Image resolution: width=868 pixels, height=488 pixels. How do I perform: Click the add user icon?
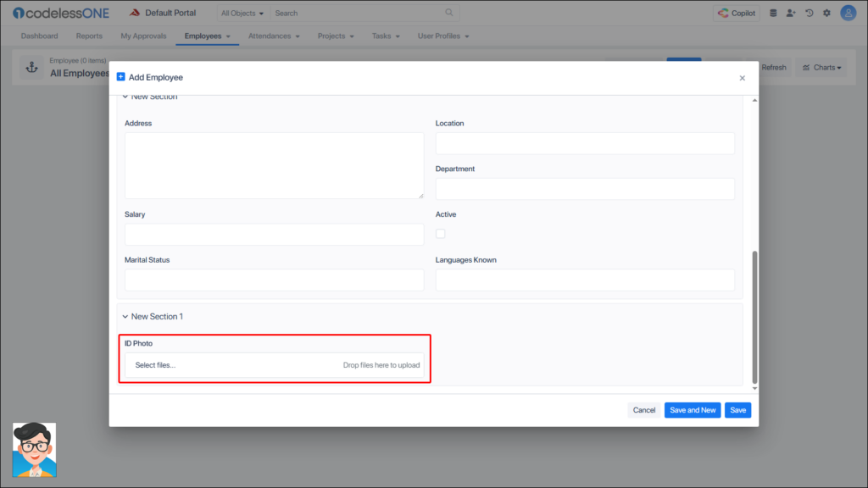tap(791, 13)
